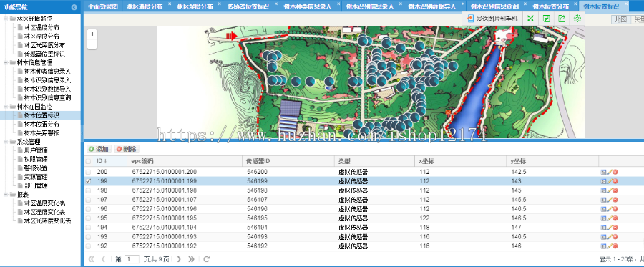The image size is (644, 267).
Task: Click the 传感器ID column header
Action: [288, 162]
